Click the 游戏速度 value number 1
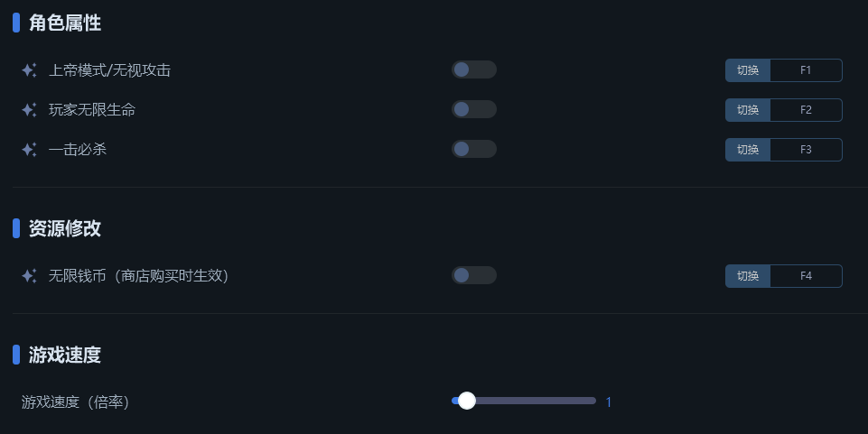This screenshot has height=434, width=868. pos(609,402)
